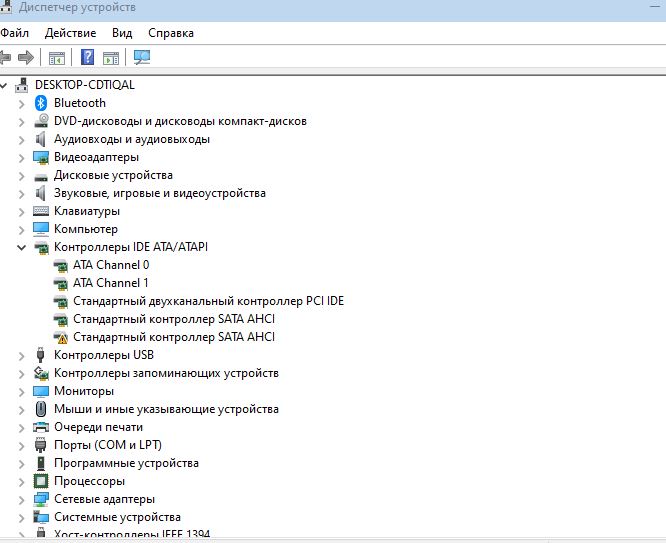Expand the Сетевые адаптеры node
The image size is (666, 543).
tap(21, 500)
